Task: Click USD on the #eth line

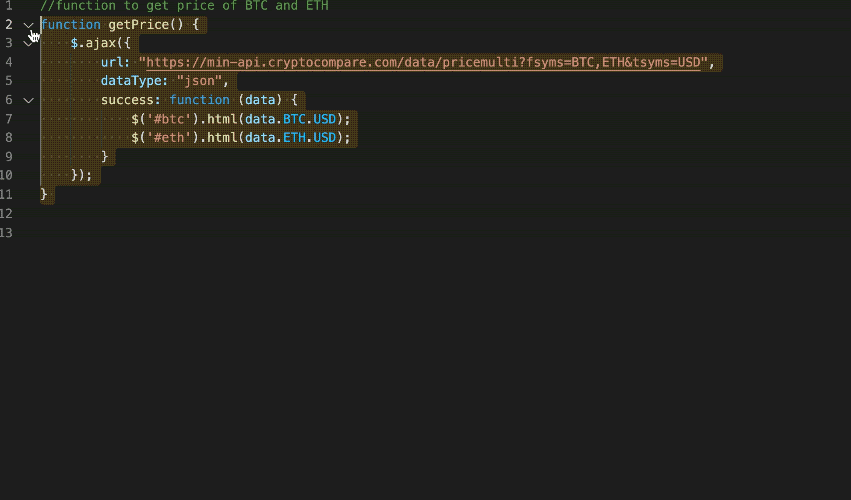Action: pyautogui.click(x=325, y=137)
